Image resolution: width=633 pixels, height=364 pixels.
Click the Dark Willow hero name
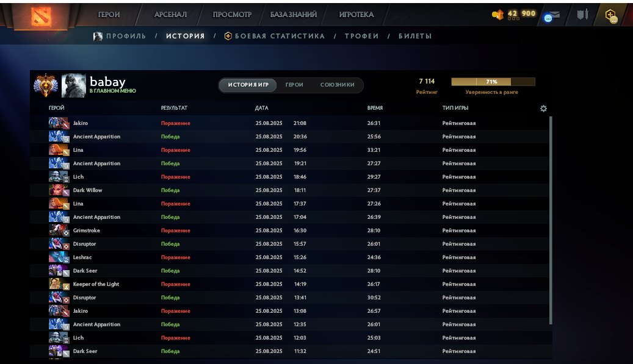coord(88,190)
